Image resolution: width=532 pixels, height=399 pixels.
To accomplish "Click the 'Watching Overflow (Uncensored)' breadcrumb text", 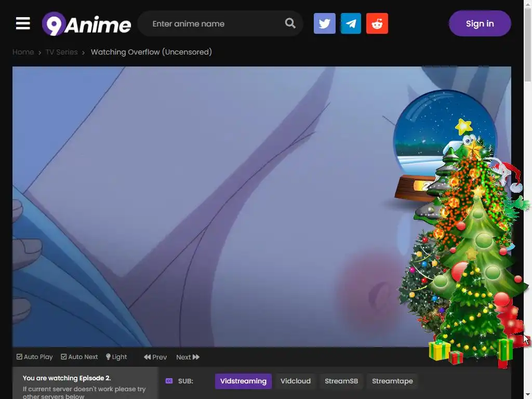I will (151, 52).
